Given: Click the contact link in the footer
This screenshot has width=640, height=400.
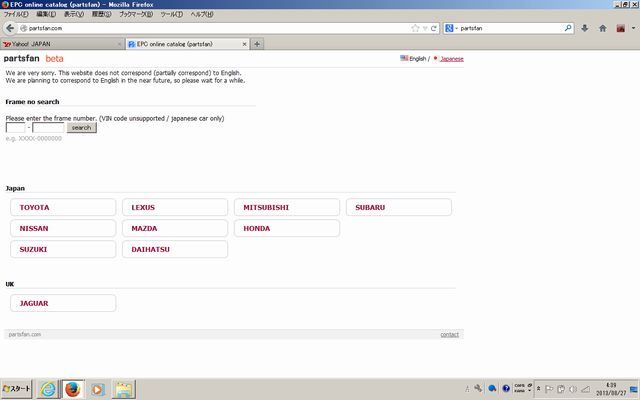Looking at the screenshot, I should (x=449, y=334).
